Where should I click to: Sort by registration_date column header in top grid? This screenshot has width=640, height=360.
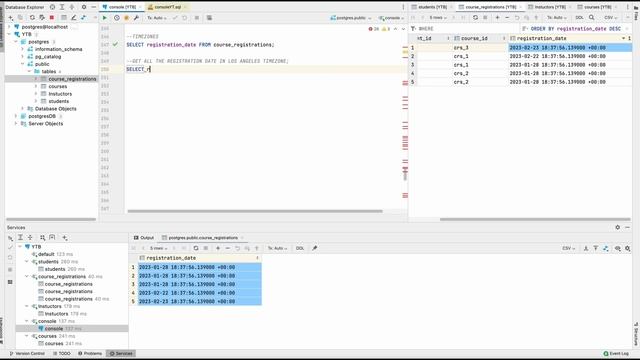[x=570, y=38]
